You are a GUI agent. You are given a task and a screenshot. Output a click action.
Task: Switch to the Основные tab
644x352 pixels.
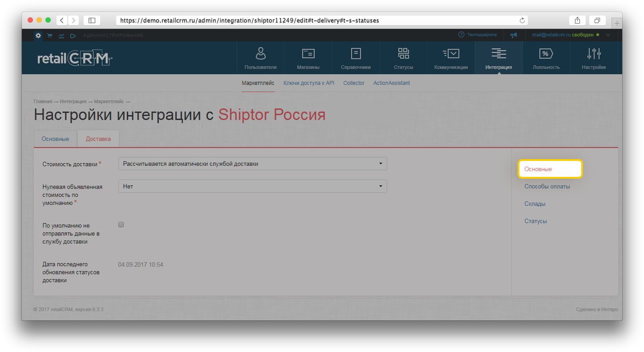(x=56, y=139)
